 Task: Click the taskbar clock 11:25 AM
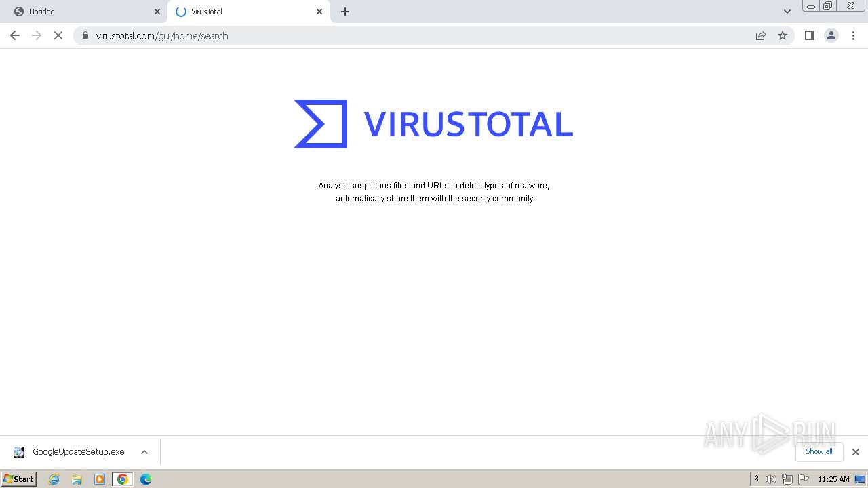pos(833,479)
